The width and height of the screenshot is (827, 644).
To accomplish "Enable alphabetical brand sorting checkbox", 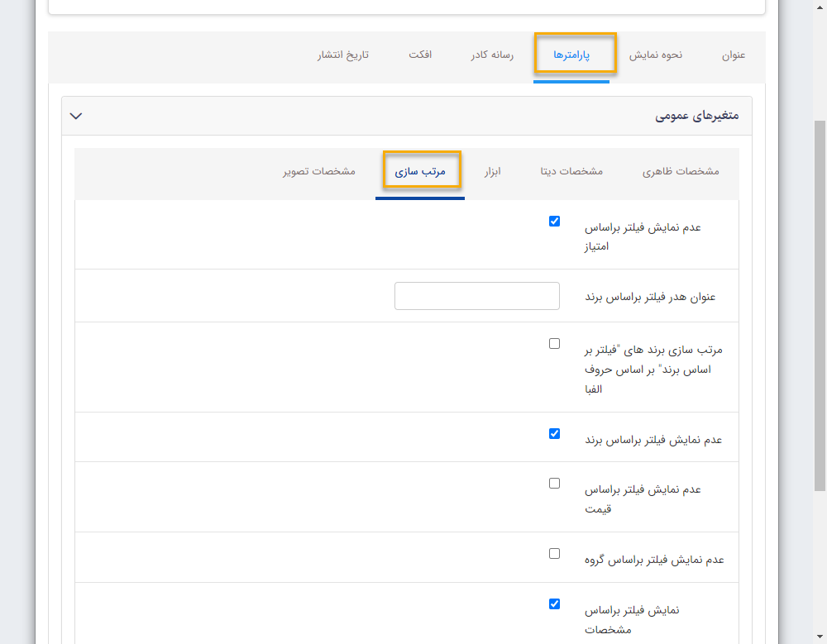I will pos(554,343).
